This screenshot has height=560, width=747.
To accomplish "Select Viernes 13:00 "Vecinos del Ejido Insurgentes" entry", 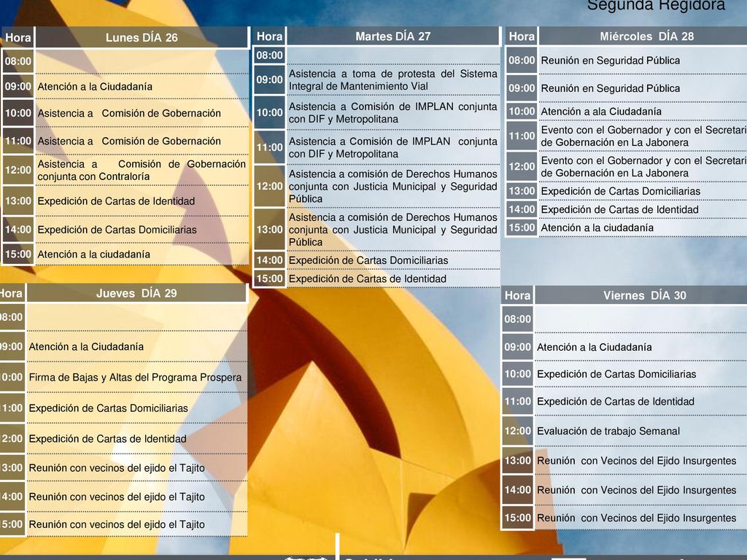I will point(641,461).
